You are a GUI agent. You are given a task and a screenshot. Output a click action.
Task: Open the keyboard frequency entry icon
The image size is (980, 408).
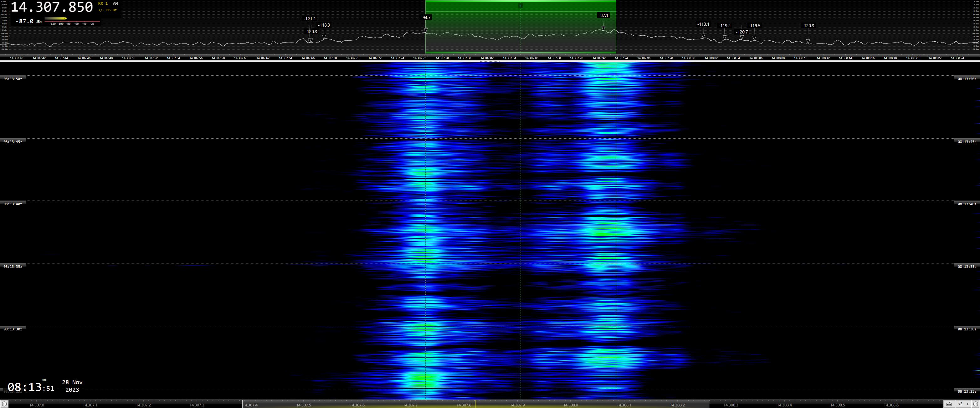pyautogui.click(x=949, y=404)
